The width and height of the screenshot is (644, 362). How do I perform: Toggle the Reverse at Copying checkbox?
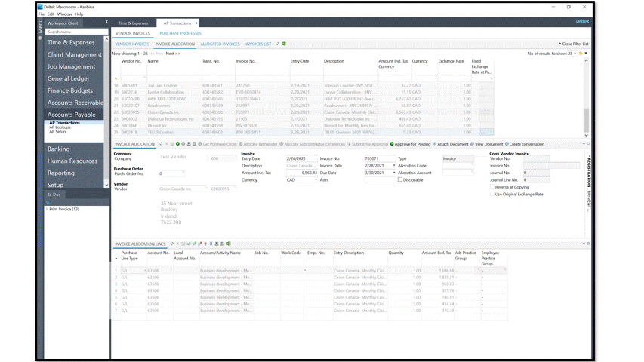492,187
